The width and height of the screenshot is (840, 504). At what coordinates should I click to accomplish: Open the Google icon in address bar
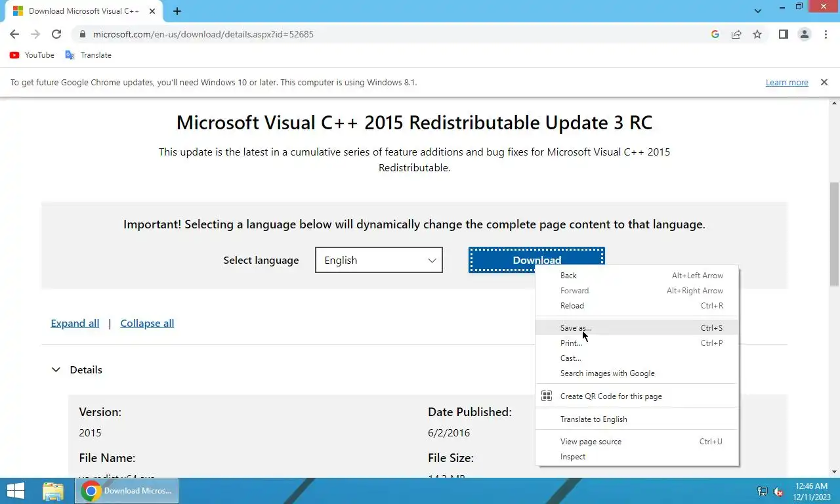pyautogui.click(x=715, y=34)
